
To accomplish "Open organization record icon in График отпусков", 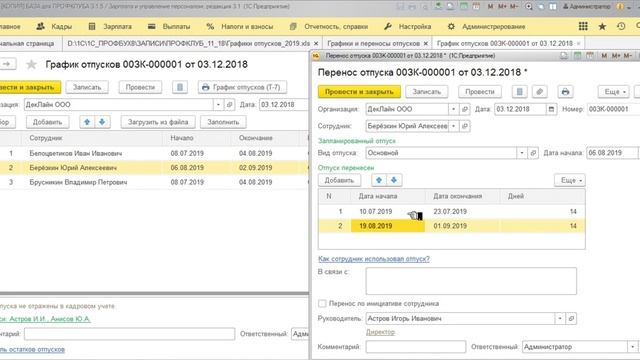I will click(229, 105).
